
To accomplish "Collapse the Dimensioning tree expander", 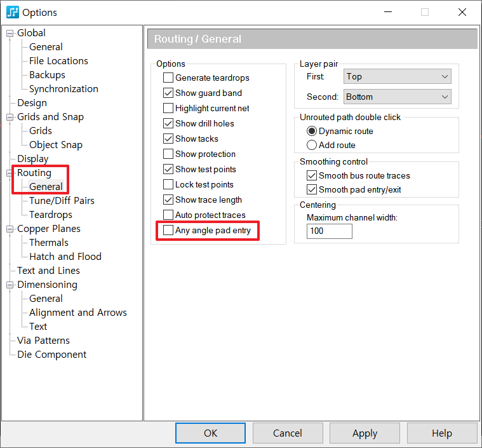I will pyautogui.click(x=10, y=285).
